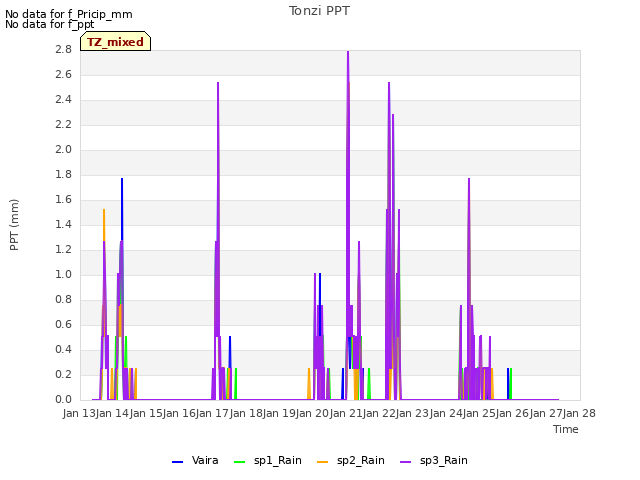640x480 pixels.
Task: Click the 0.0 y-axis tick label
Action: pos(63,399)
